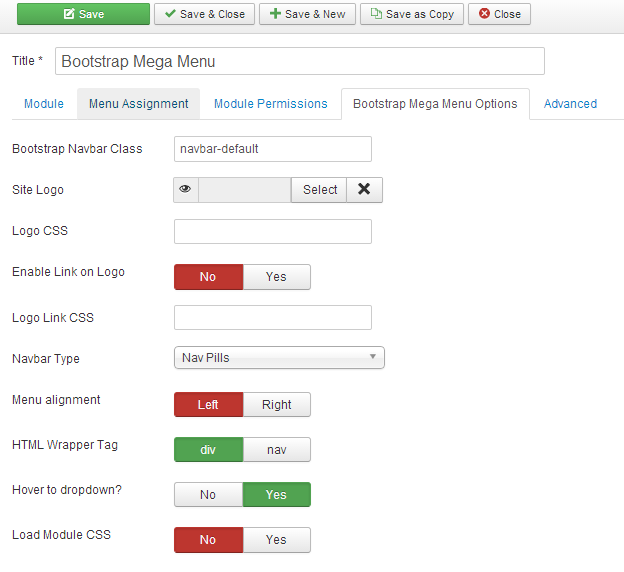Click the Navbar Type label

tap(46, 359)
